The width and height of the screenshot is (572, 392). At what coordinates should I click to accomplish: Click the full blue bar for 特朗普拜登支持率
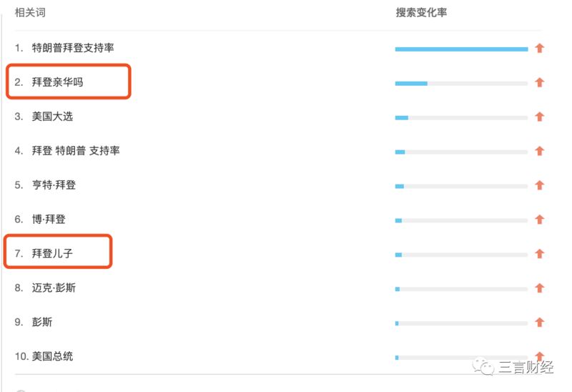(x=461, y=49)
